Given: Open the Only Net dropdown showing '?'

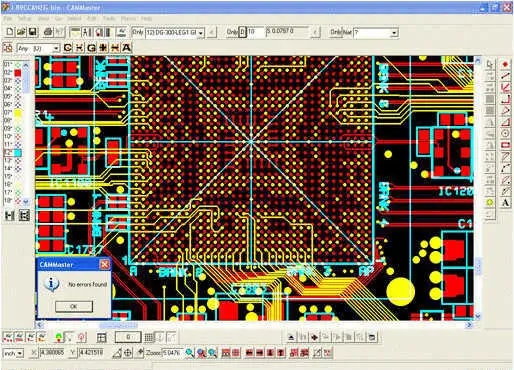Looking at the screenshot, I should pos(394,33).
